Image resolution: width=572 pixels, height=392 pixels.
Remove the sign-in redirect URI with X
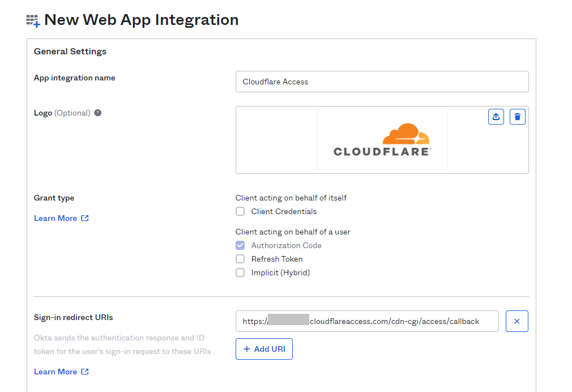coord(516,321)
